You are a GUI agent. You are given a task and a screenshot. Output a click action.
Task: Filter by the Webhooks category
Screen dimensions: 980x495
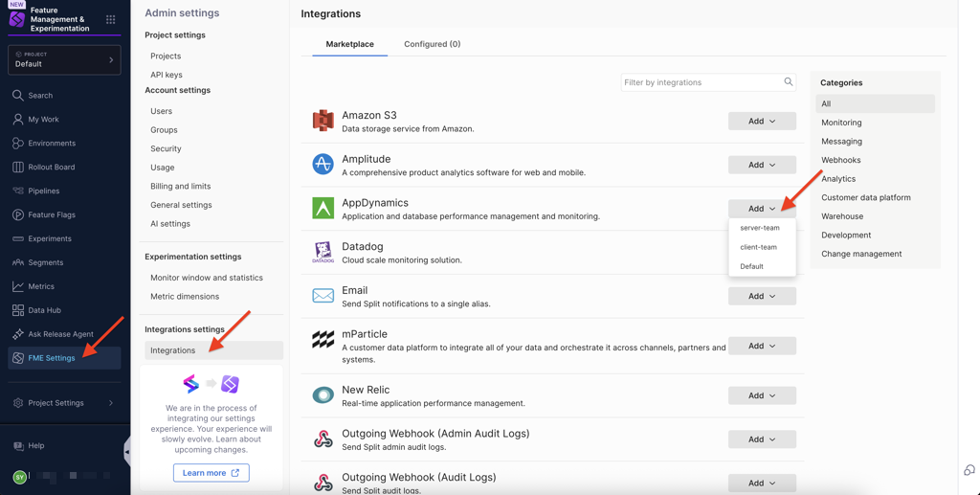[840, 160]
